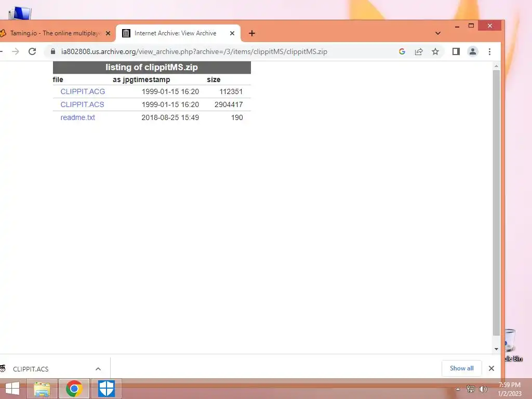Click the volume speaker tray icon
Screen dimensions: 532x399
click(483, 389)
